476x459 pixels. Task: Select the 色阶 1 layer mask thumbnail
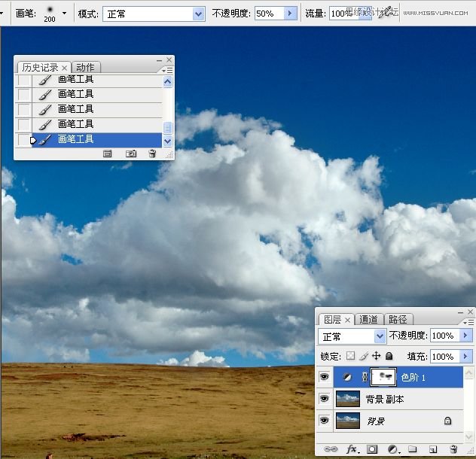[383, 377]
